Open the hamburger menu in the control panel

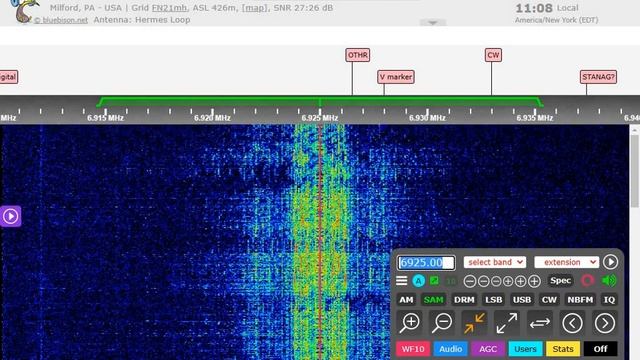click(x=401, y=281)
